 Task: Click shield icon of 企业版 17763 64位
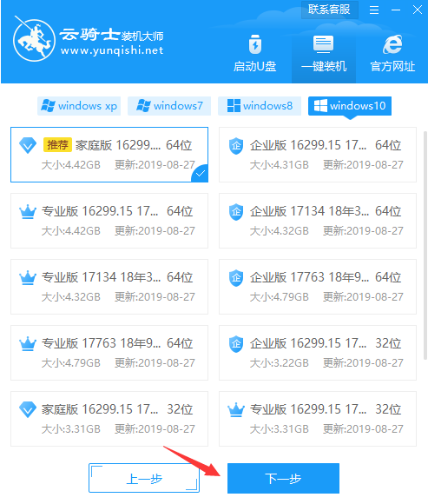click(236, 278)
